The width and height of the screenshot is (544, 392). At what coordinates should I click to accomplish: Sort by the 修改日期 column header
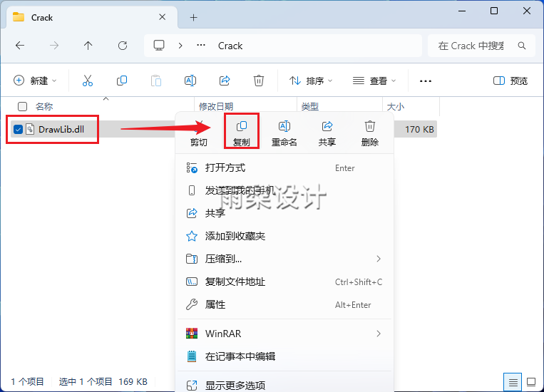216,106
